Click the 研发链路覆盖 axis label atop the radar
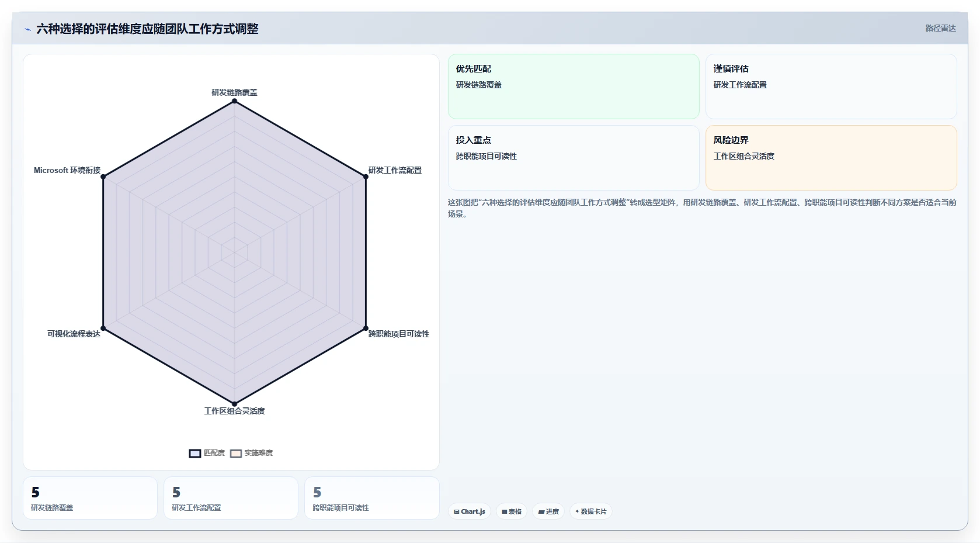 tap(234, 92)
